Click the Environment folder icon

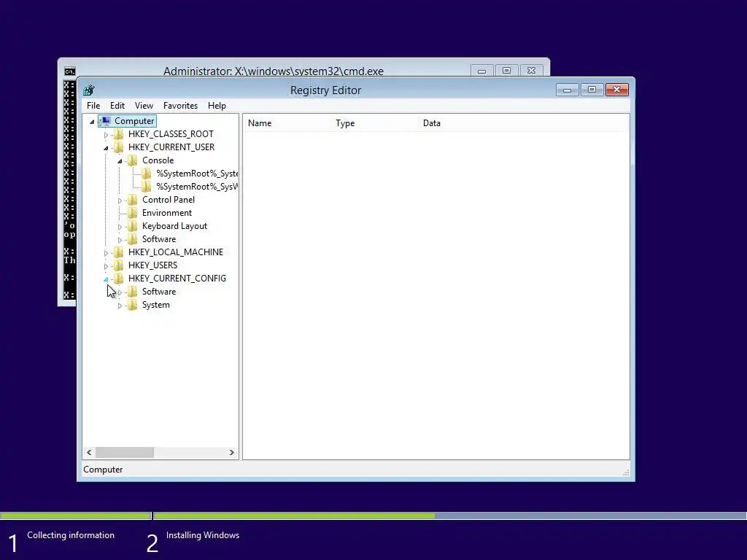point(133,213)
